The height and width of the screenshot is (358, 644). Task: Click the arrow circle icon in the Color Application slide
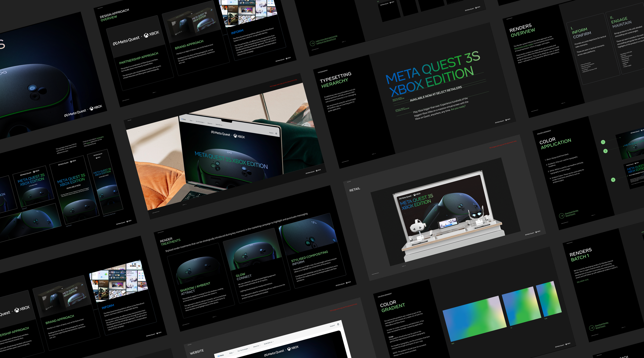coord(561,216)
